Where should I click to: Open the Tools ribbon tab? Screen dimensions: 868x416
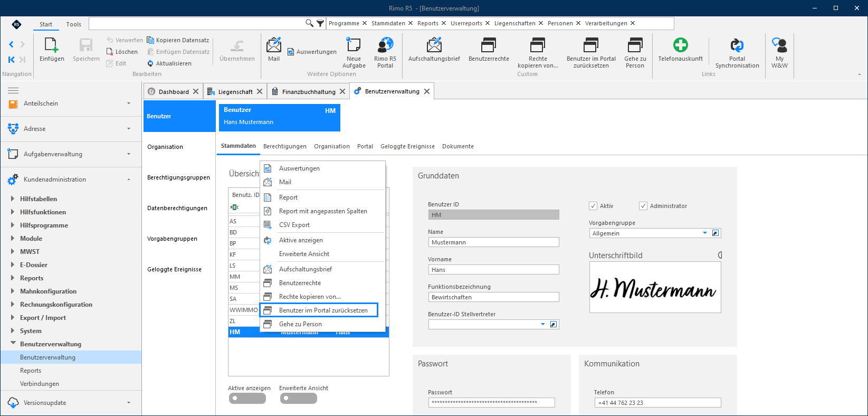tap(74, 24)
